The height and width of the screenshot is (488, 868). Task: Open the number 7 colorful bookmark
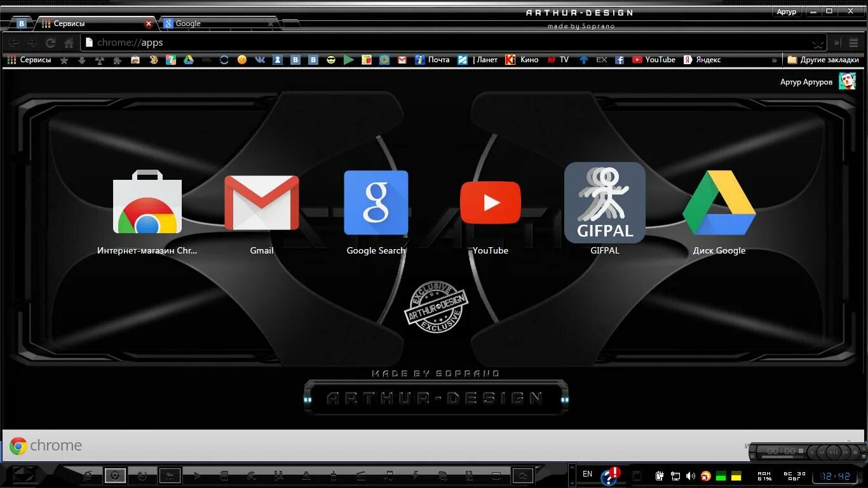click(x=171, y=60)
